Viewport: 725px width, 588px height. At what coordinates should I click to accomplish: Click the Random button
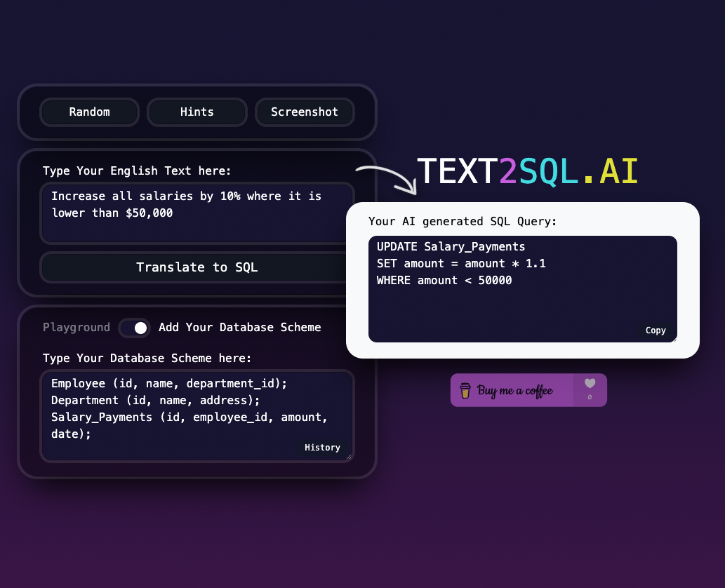pos(89,112)
